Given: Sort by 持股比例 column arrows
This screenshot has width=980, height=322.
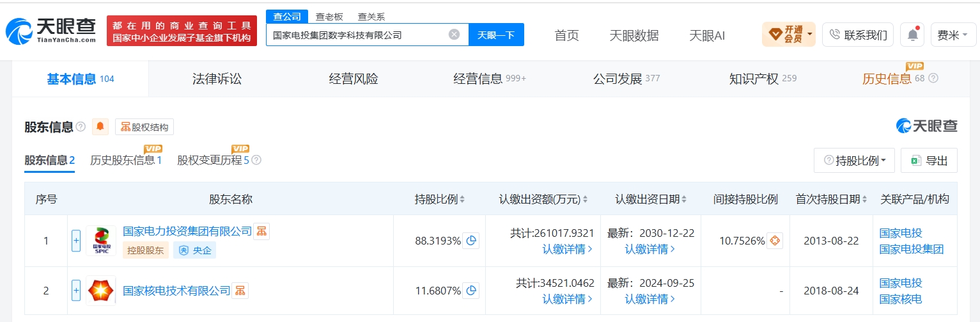Looking at the screenshot, I should pyautogui.click(x=462, y=200).
